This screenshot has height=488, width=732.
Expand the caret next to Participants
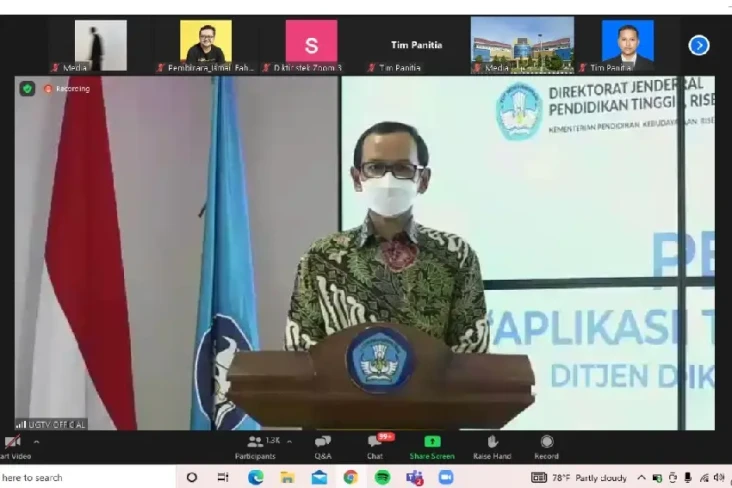click(x=289, y=441)
